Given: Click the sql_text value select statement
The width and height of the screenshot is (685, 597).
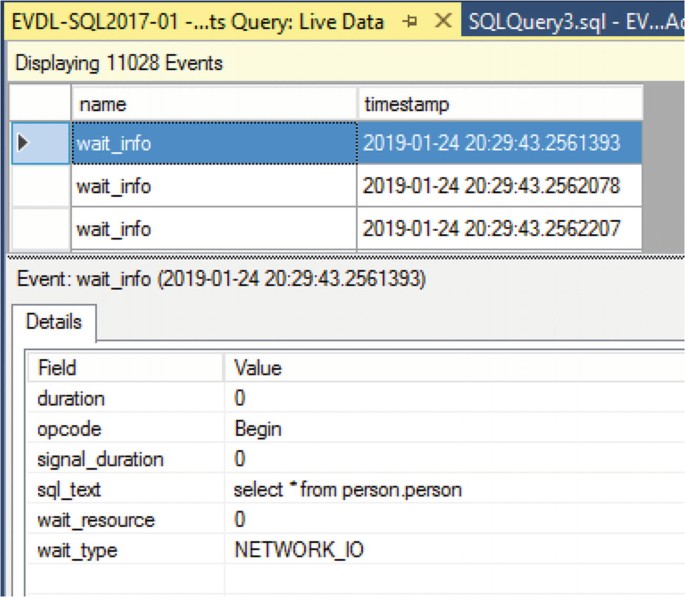Looking at the screenshot, I should [x=347, y=490].
